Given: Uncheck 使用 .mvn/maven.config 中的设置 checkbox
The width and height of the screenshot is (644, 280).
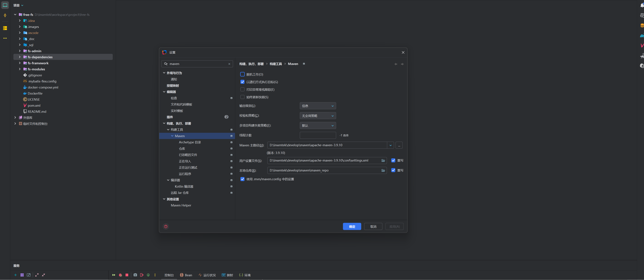Looking at the screenshot, I should pos(242,179).
